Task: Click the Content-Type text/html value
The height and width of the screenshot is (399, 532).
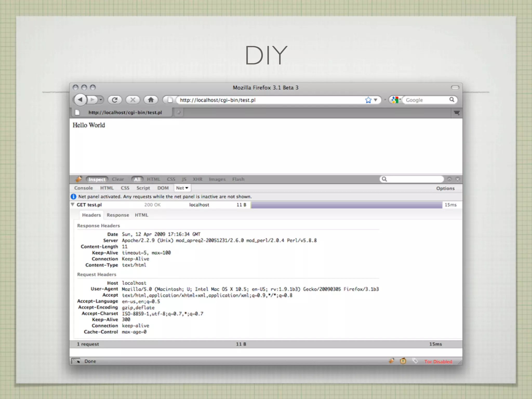Action: click(134, 265)
